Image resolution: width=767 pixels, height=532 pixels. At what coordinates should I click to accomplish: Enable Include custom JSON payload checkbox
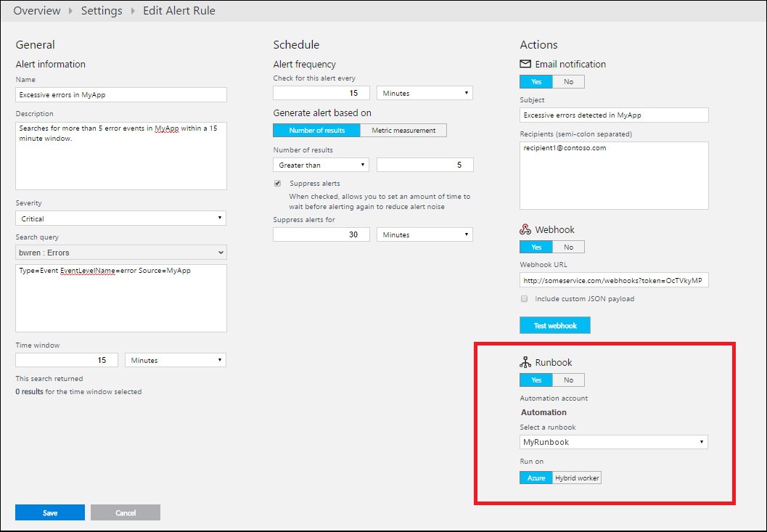pos(524,298)
